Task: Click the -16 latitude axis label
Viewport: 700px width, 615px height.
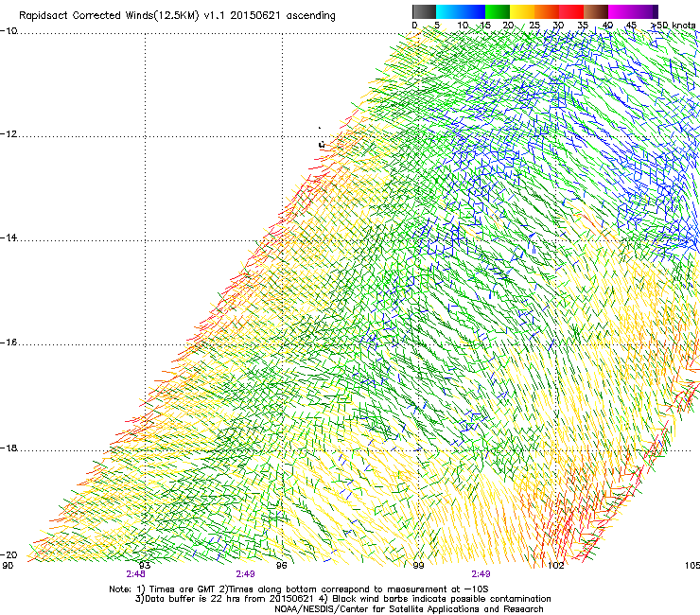Action: [9, 343]
